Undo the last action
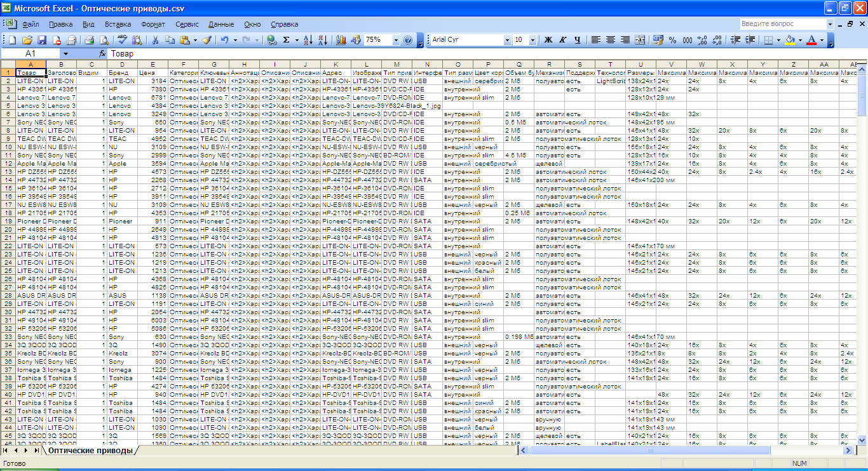 click(x=225, y=40)
